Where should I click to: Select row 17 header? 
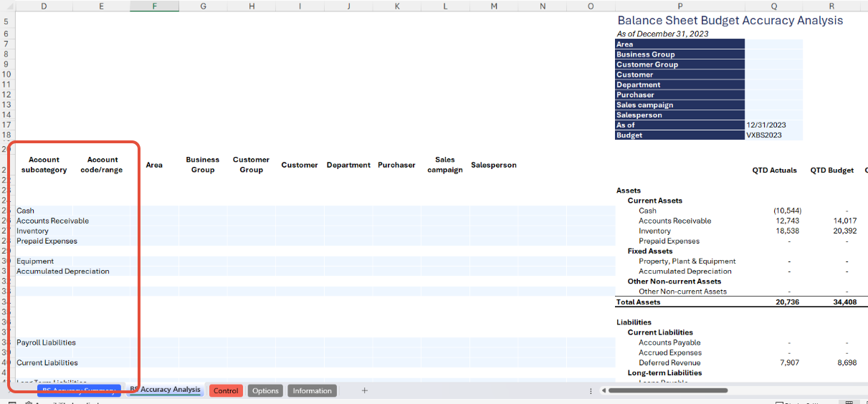[x=6, y=125]
